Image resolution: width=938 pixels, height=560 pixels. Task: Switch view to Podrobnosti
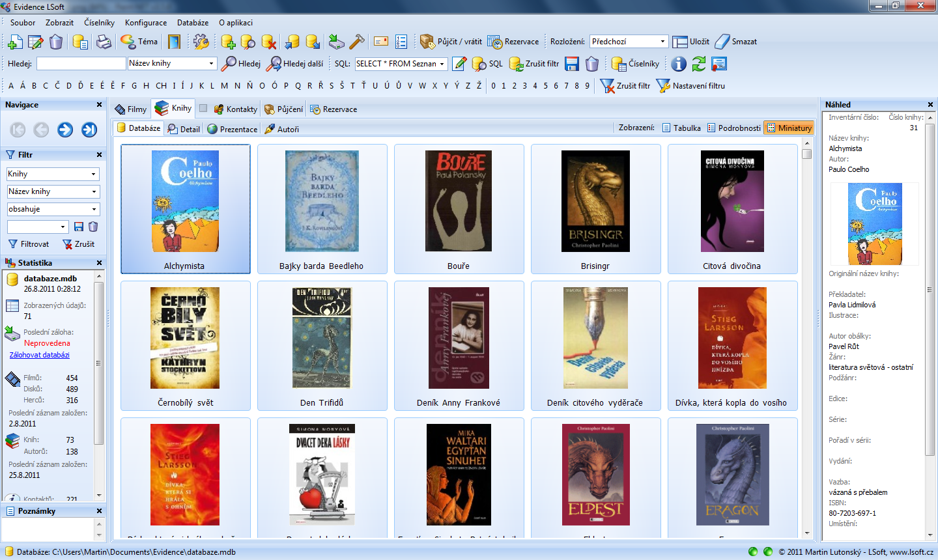pos(733,128)
